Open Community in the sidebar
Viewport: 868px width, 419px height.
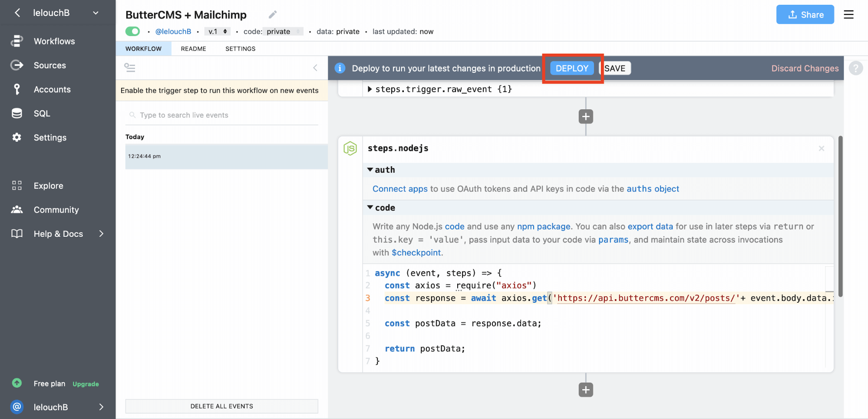[56, 210]
